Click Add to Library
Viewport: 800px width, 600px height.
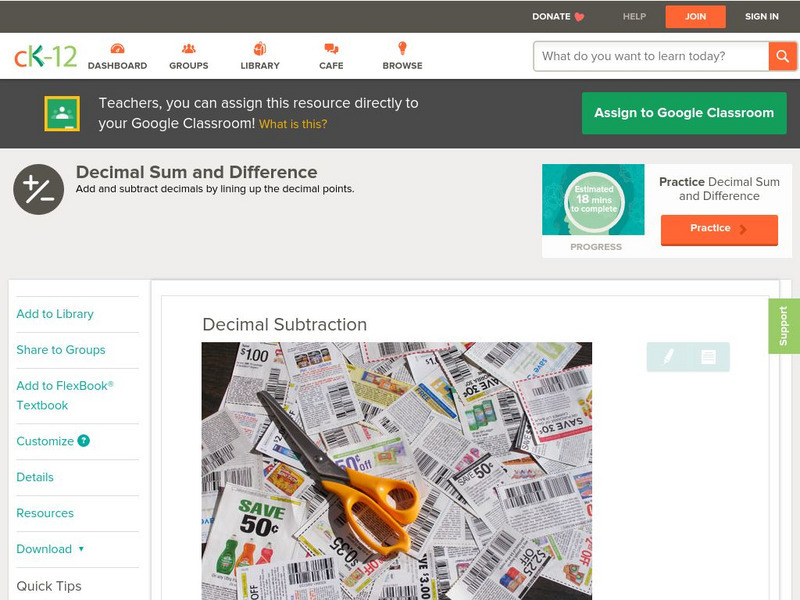coord(55,314)
